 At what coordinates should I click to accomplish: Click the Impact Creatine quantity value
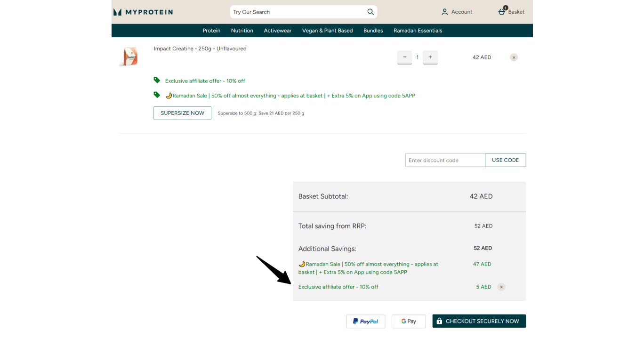click(418, 57)
